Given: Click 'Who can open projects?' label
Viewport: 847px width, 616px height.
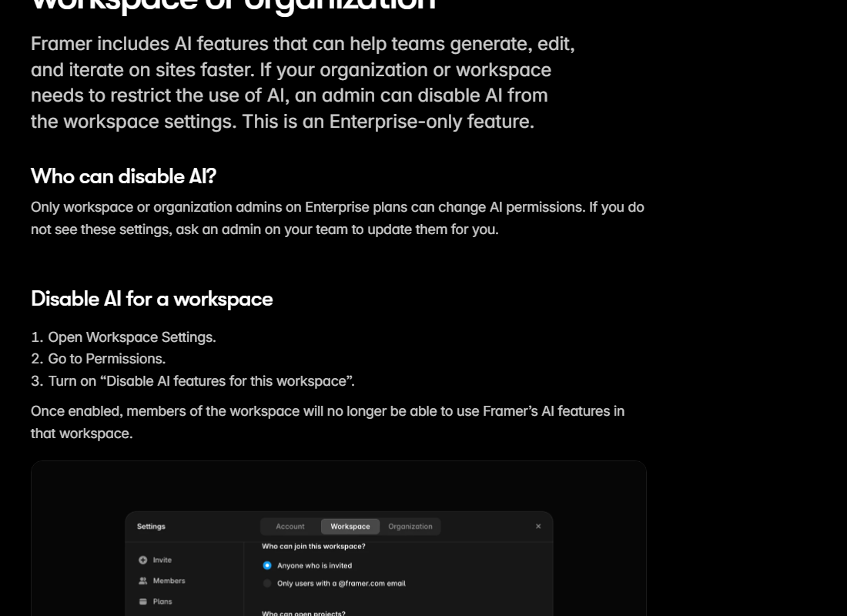Looking at the screenshot, I should coord(303,613).
